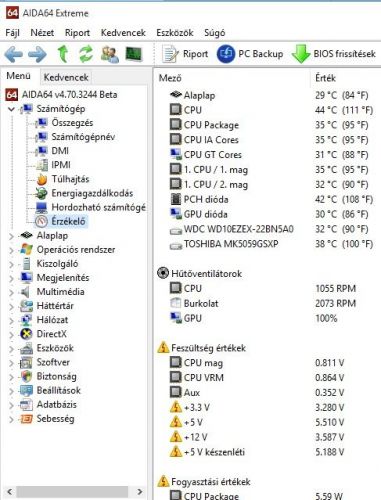381x500 pixels.
Task: Click the right scroll arrow of sidebar scrollbar
Action: tap(140, 492)
